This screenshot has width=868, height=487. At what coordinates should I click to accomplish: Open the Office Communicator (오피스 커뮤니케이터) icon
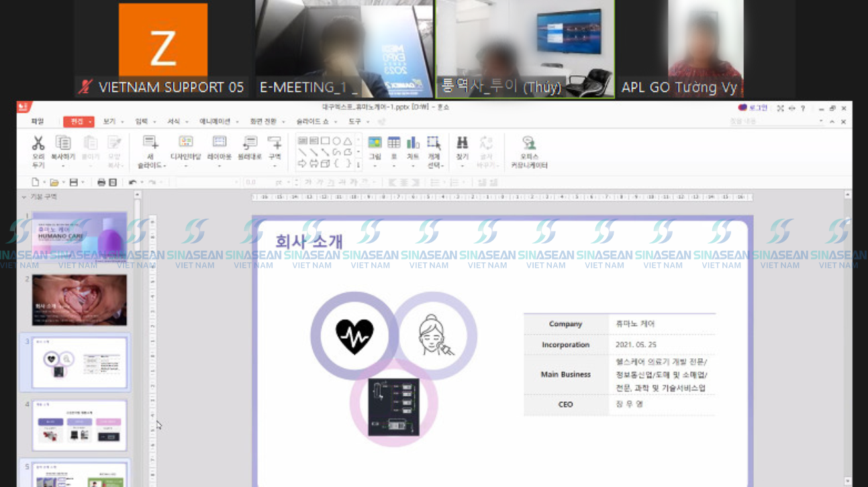click(x=529, y=142)
